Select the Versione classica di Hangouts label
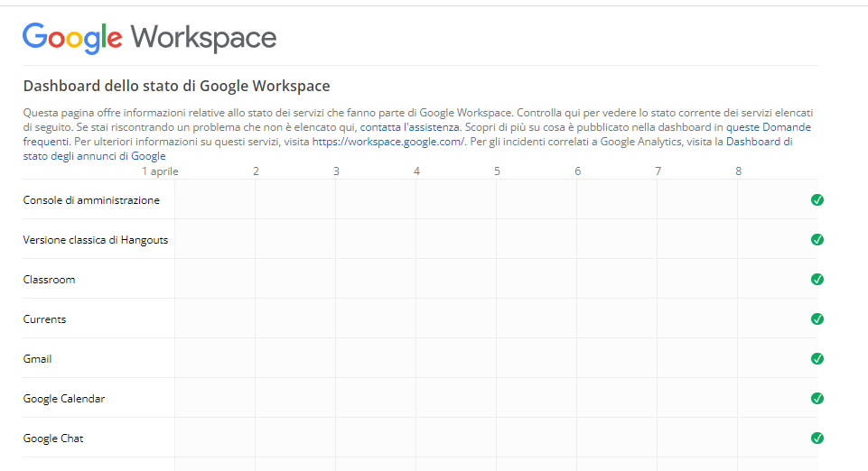 tap(96, 240)
